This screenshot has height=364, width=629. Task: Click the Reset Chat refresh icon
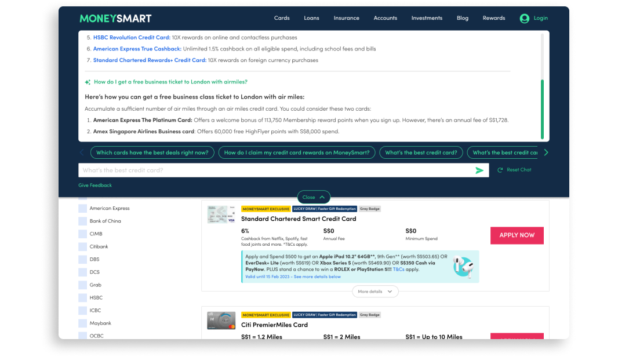coord(500,170)
